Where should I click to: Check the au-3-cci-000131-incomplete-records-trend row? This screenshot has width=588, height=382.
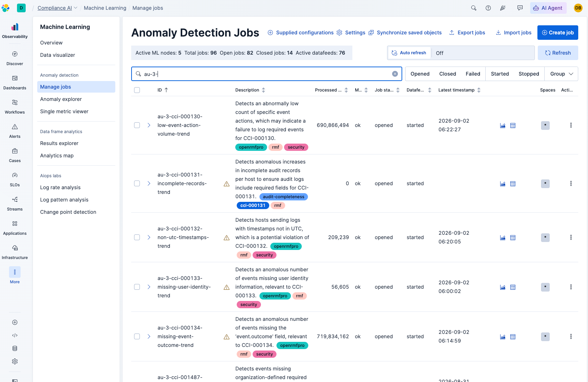(137, 183)
